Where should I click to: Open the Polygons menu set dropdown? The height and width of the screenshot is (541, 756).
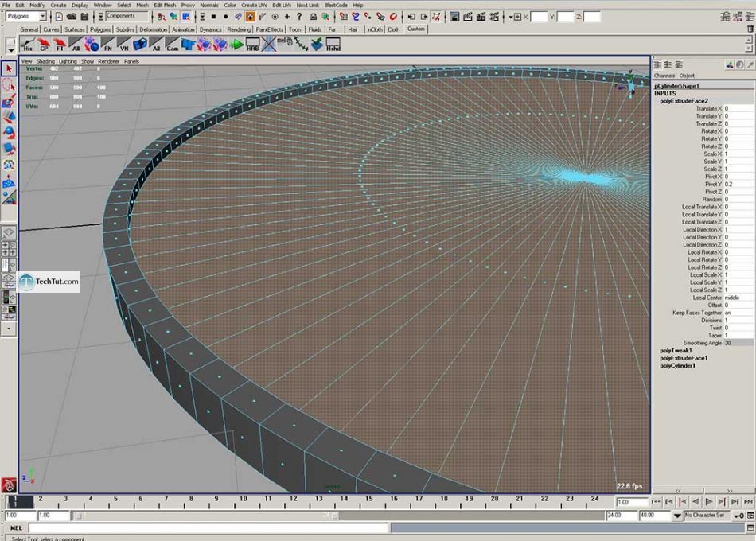tap(42, 17)
